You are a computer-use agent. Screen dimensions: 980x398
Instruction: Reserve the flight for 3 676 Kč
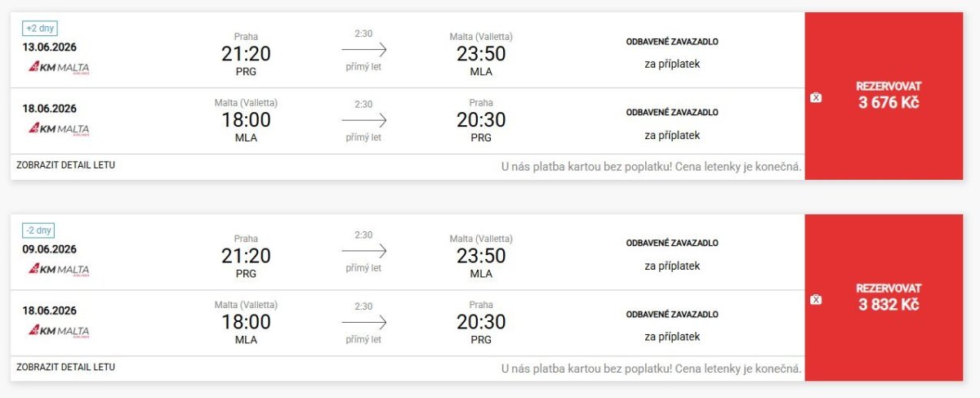tap(889, 96)
